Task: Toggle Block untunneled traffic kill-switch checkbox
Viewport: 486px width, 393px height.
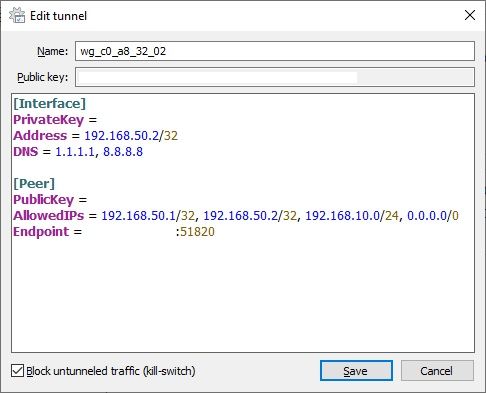Action: [17, 371]
